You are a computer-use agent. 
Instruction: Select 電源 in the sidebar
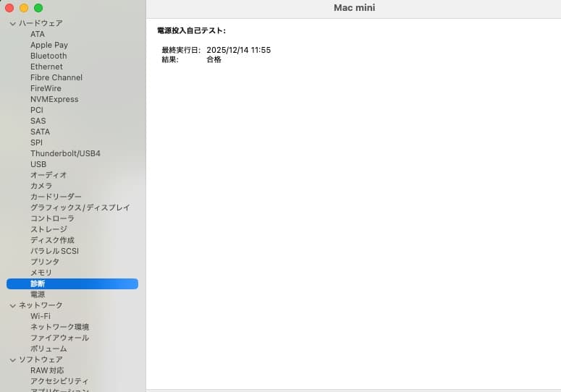(x=38, y=294)
